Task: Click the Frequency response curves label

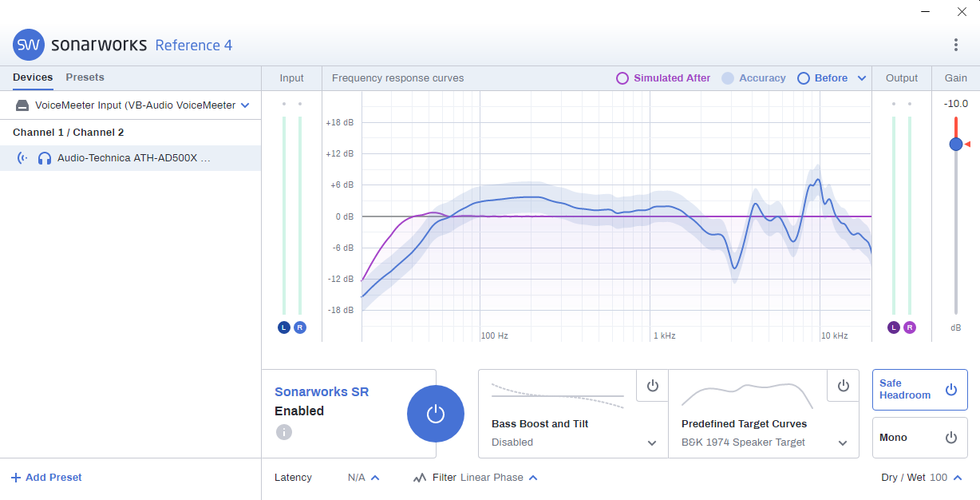Action: coord(397,78)
